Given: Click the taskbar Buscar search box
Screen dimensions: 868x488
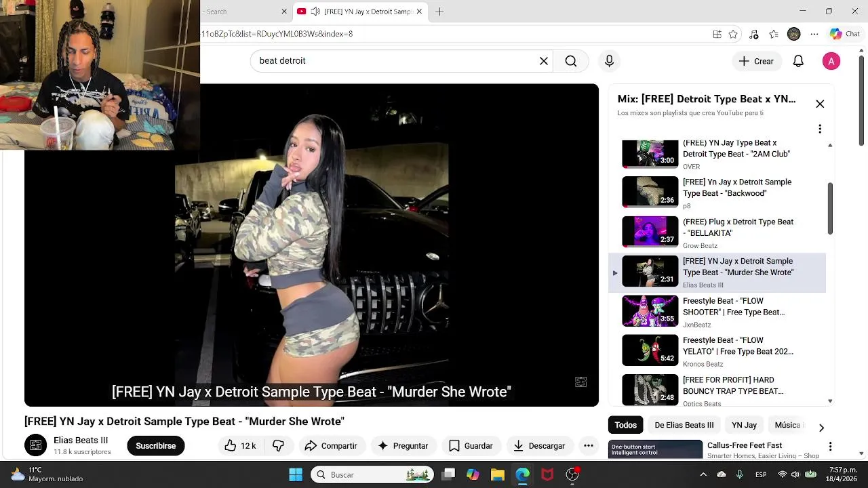Looking at the screenshot, I should click(x=372, y=474).
